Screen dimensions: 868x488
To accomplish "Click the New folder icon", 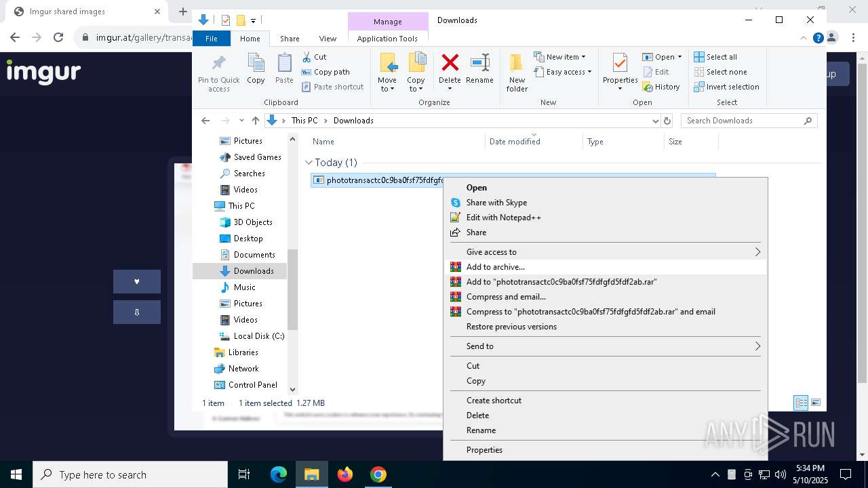I will coord(517,64).
